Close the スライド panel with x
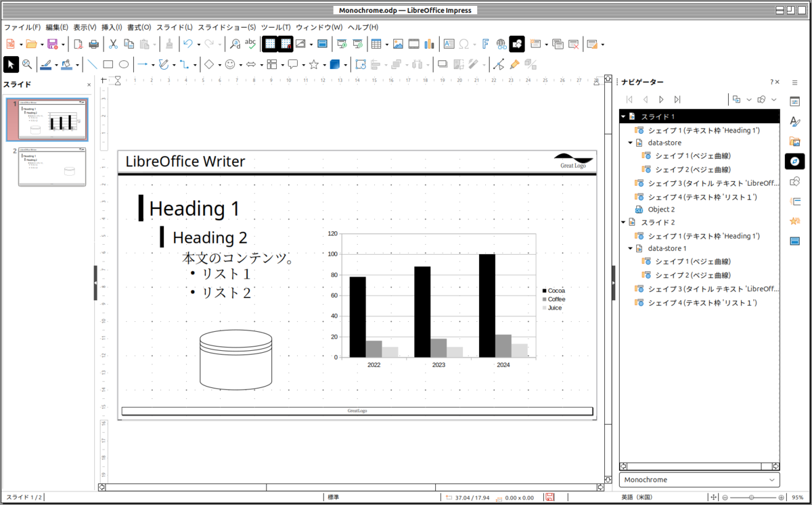Screen dimensions: 812x505 tap(89, 85)
